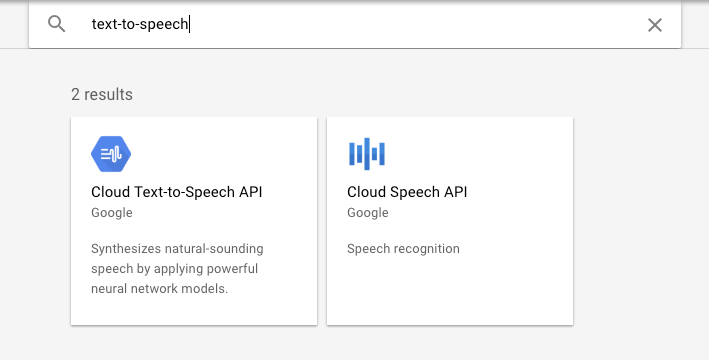709x360 pixels.
Task: Click the "neural network models." description line
Action: tap(160, 289)
